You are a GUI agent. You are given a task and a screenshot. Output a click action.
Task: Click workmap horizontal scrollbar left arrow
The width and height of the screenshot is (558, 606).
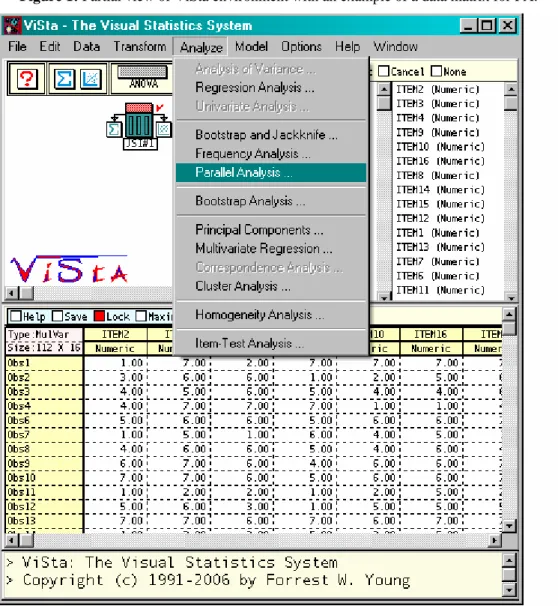tap(12, 293)
